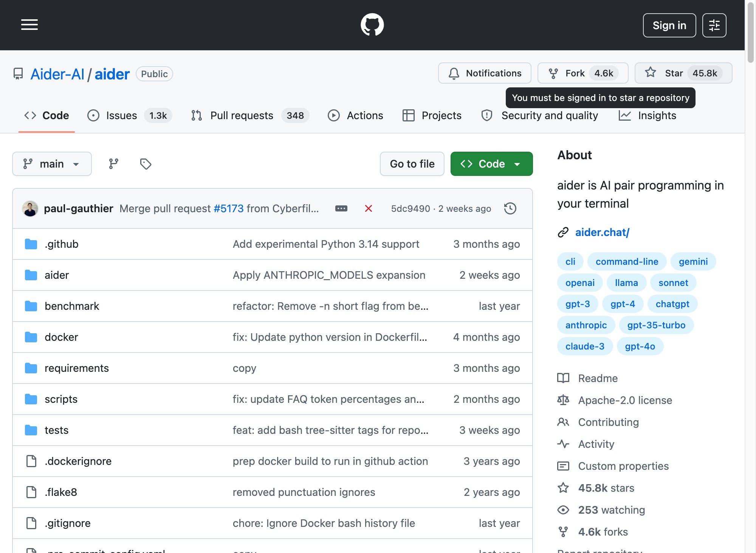Click the repository icon beside Aider-AI
Image resolution: width=756 pixels, height=553 pixels.
pyautogui.click(x=18, y=74)
